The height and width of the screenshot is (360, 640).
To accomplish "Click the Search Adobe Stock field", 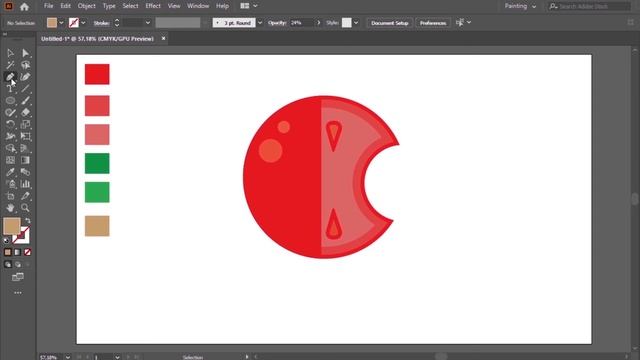I will pyautogui.click(x=590, y=6).
